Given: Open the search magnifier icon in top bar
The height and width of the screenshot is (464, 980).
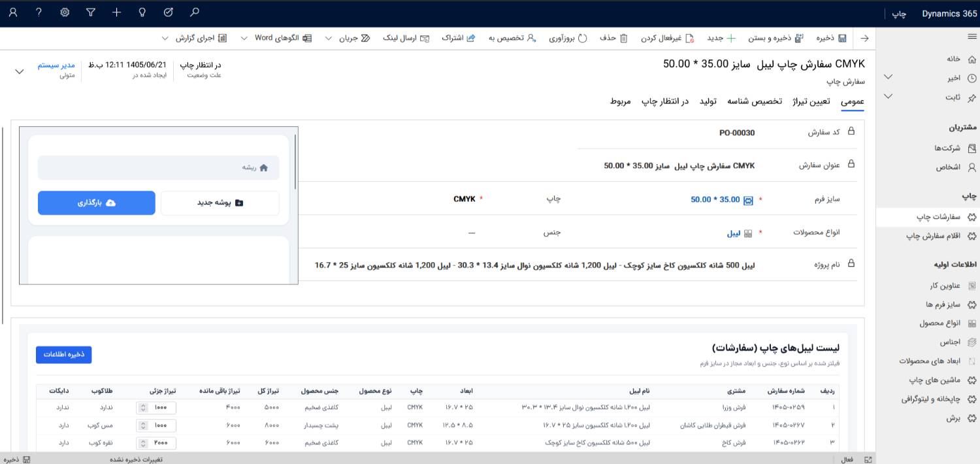Looking at the screenshot, I should click(x=194, y=12).
